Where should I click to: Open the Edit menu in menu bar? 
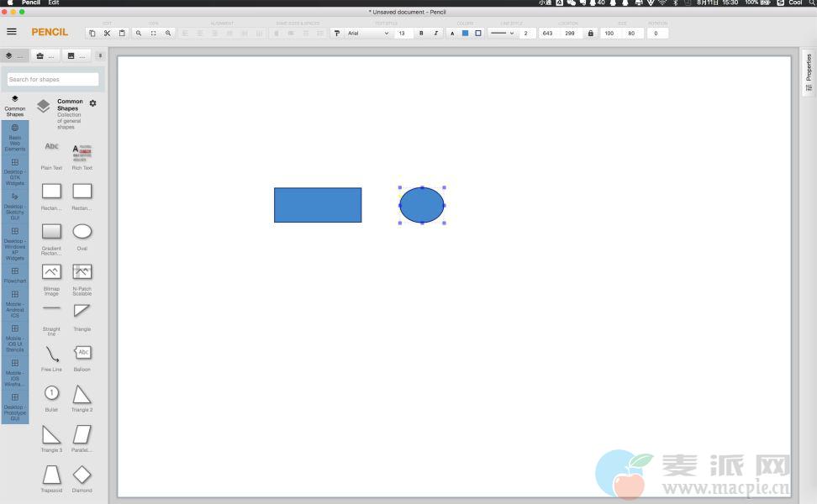pyautogui.click(x=54, y=3)
